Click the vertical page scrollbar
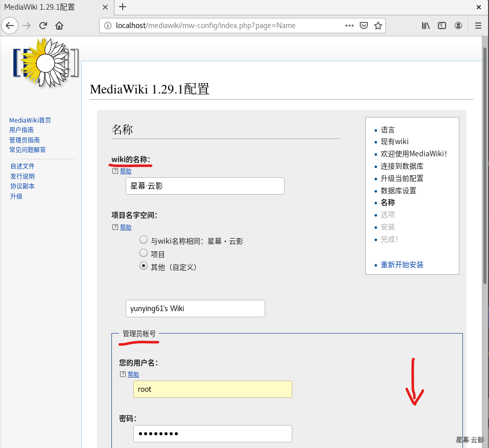 (x=485, y=163)
